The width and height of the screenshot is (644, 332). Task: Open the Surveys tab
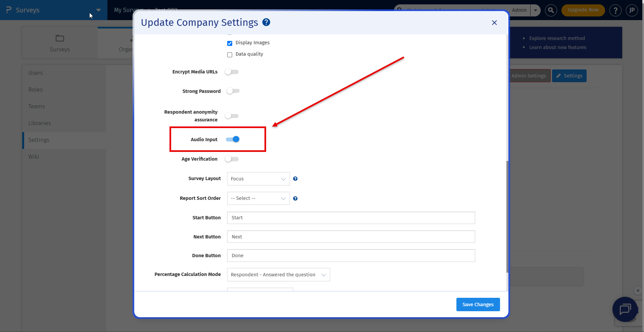pos(60,43)
